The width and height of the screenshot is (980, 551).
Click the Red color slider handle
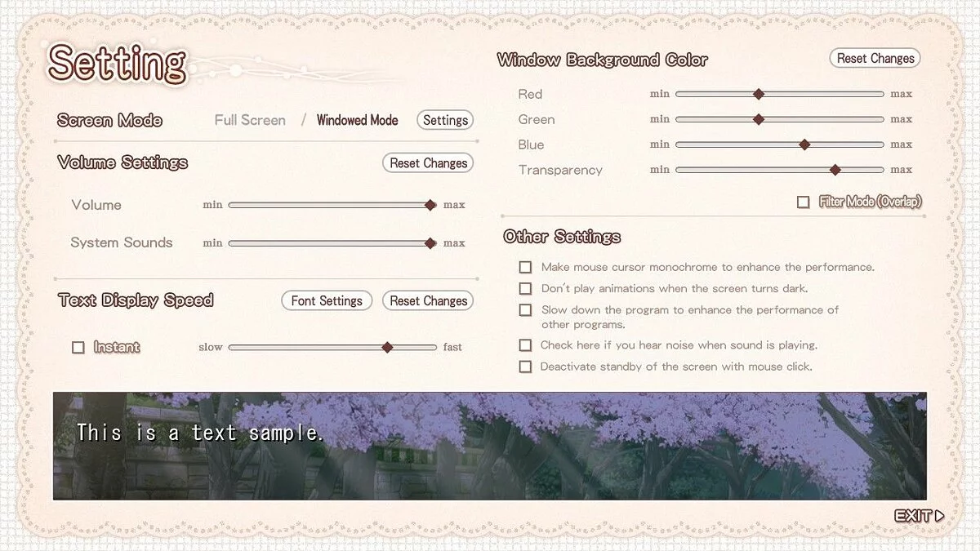pyautogui.click(x=758, y=94)
